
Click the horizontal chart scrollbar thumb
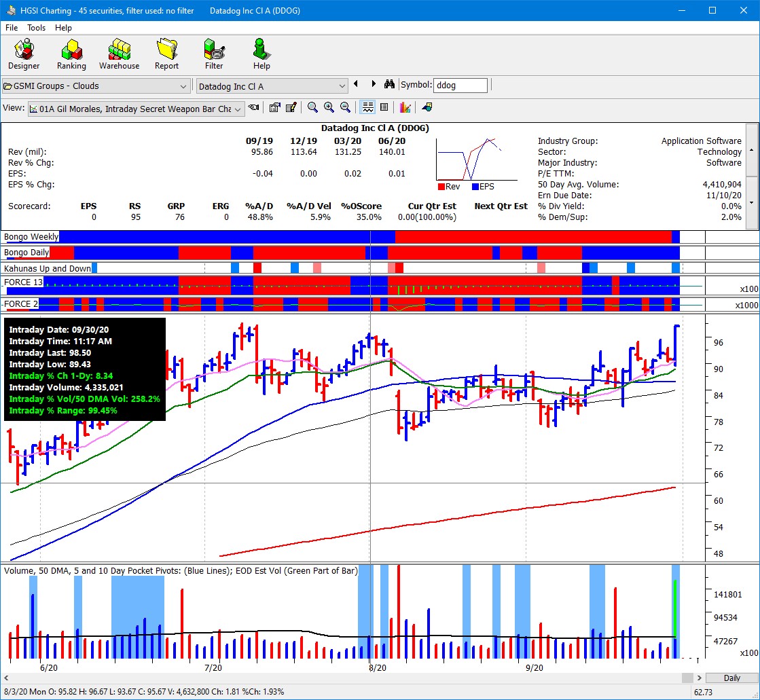[x=688, y=678]
